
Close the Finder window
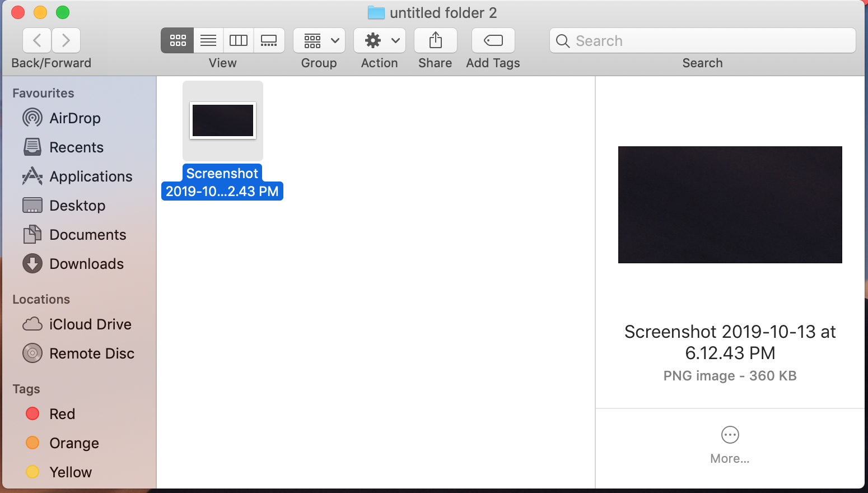(18, 12)
